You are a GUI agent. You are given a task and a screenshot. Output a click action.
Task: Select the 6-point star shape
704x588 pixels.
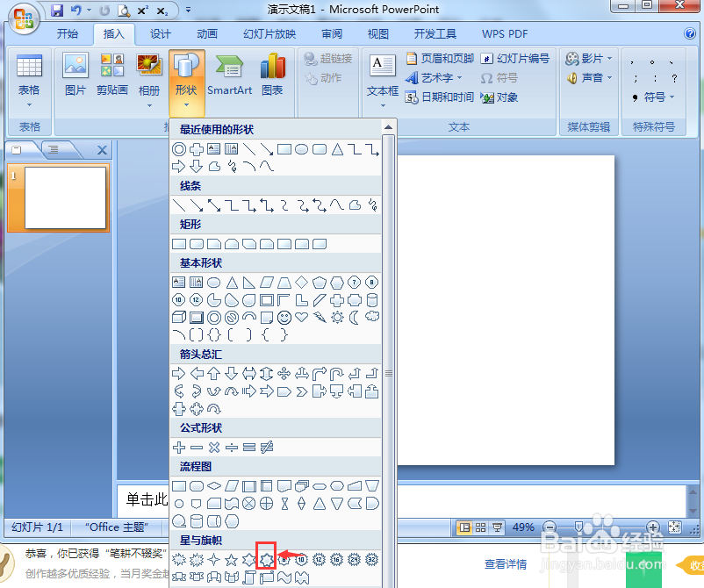pyautogui.click(x=248, y=559)
